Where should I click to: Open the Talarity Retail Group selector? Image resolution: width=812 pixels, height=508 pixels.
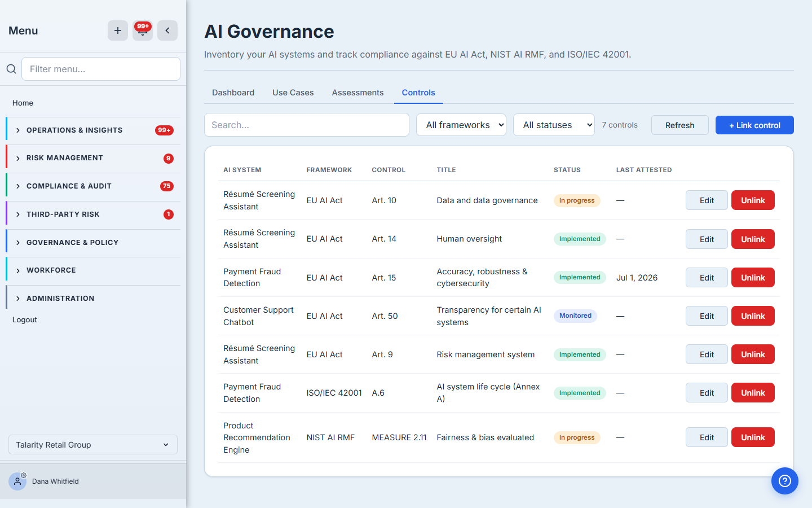tap(93, 445)
